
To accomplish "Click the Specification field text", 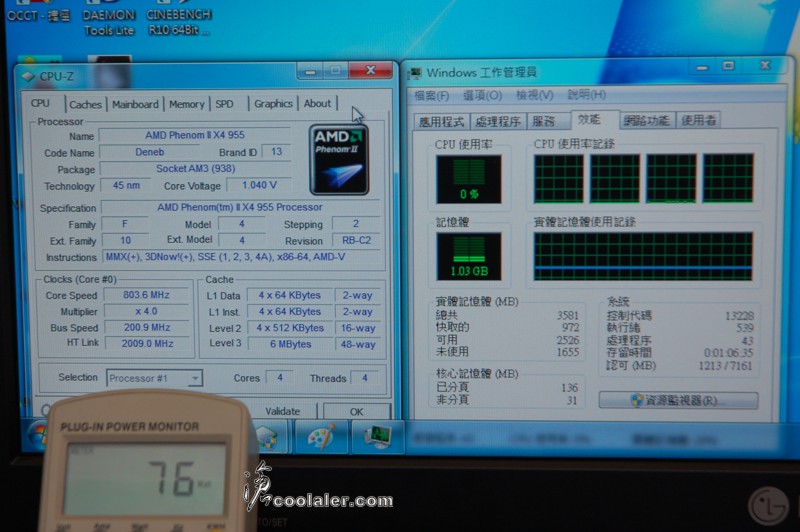I will 240,208.
